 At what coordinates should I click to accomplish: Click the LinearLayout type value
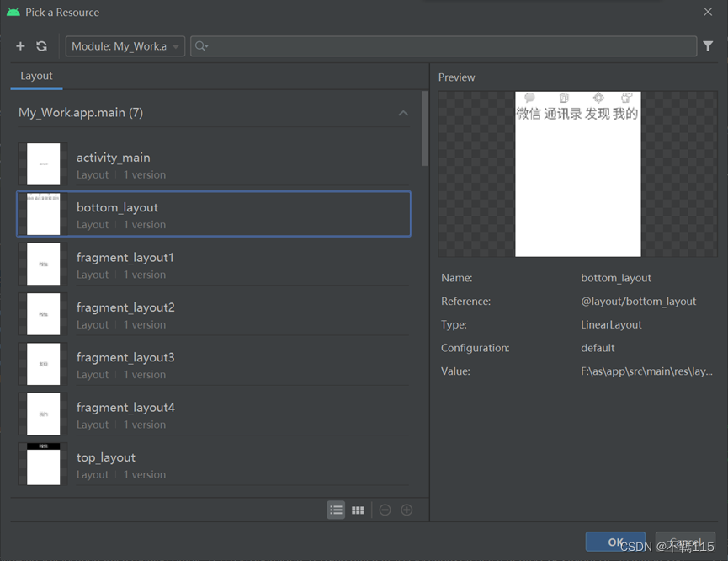[x=611, y=324]
